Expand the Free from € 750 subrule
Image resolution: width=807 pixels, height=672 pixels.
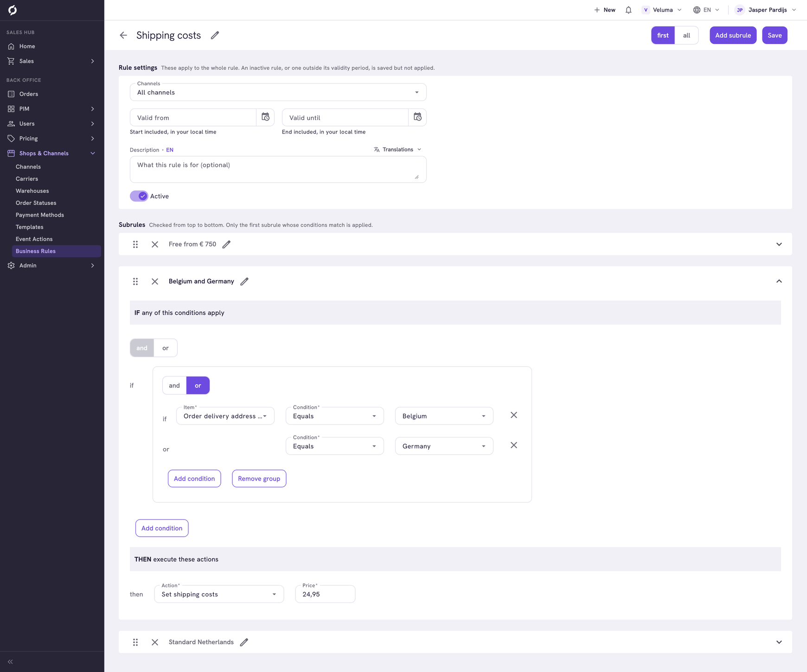[779, 244]
